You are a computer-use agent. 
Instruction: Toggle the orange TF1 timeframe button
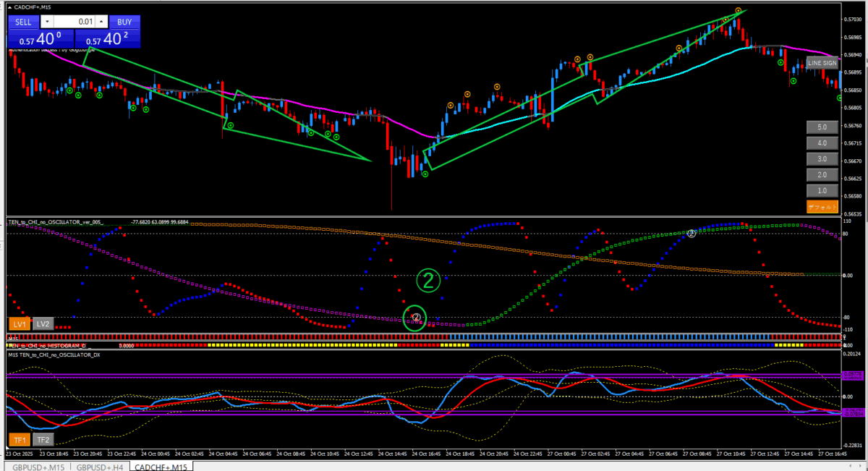pyautogui.click(x=19, y=439)
